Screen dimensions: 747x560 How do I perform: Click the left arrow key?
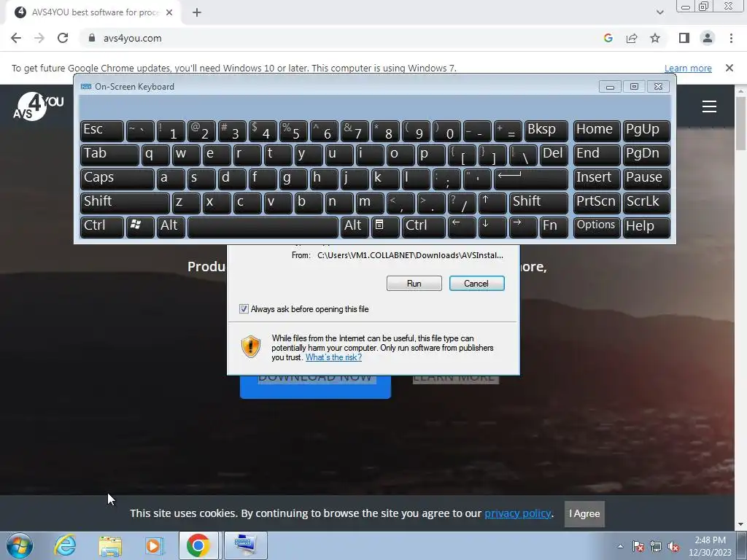[x=462, y=227]
